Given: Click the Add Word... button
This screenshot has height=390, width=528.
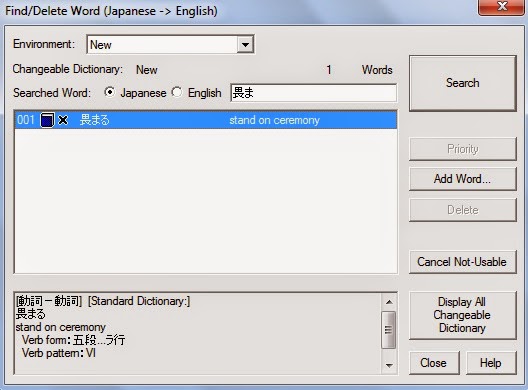Looking at the screenshot, I should 463,179.
